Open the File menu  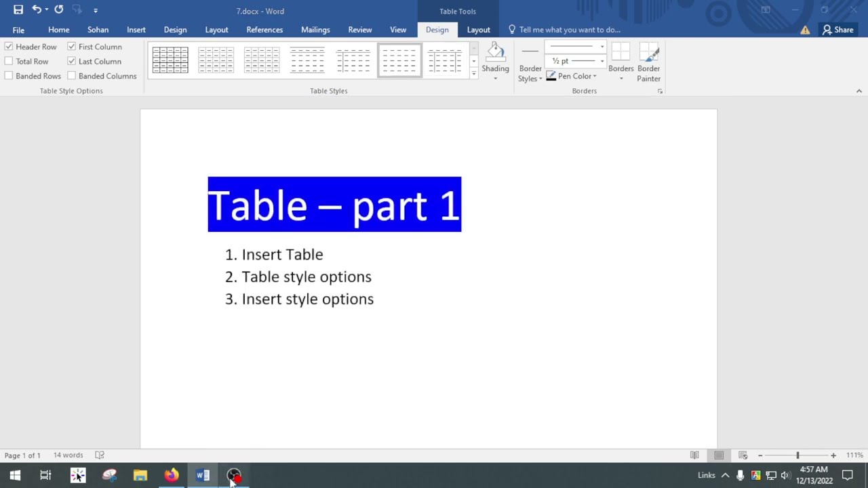(x=18, y=30)
